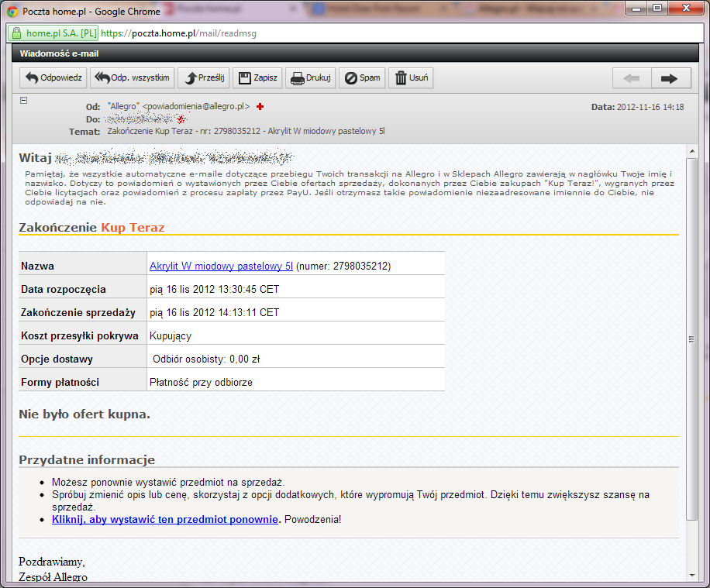Click the Odpowiedz reply button

coord(53,77)
